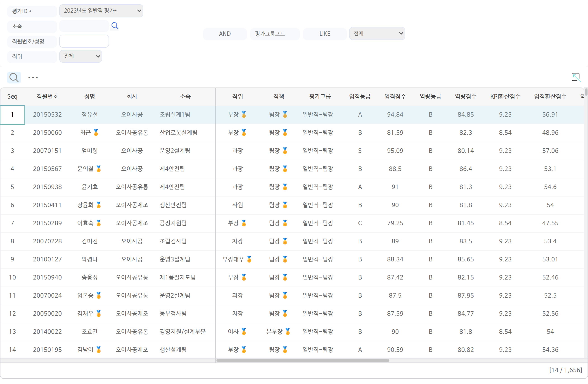Focus the 직원번호/성명 input field
The height and width of the screenshot is (384, 588).
point(84,41)
